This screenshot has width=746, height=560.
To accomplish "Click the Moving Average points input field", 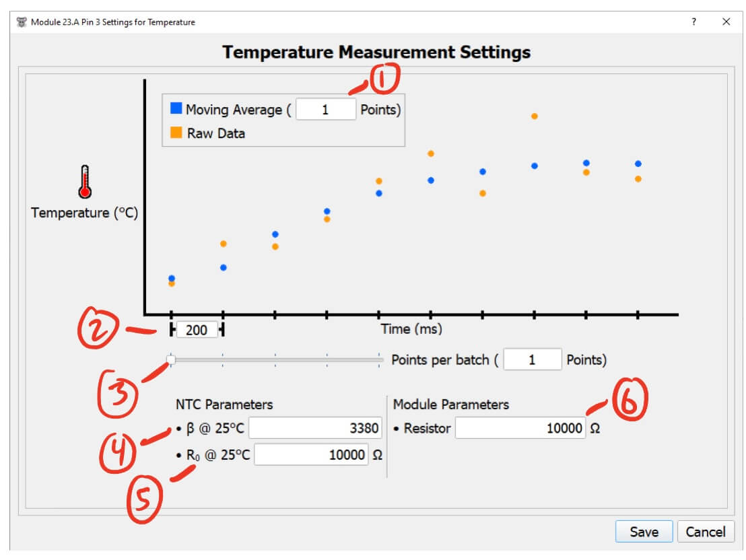I will point(325,110).
